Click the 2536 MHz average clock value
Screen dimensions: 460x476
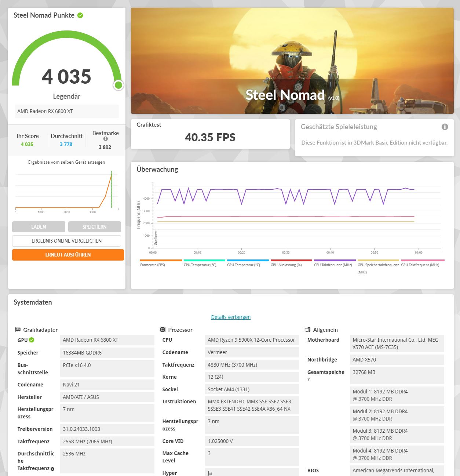click(x=107, y=461)
